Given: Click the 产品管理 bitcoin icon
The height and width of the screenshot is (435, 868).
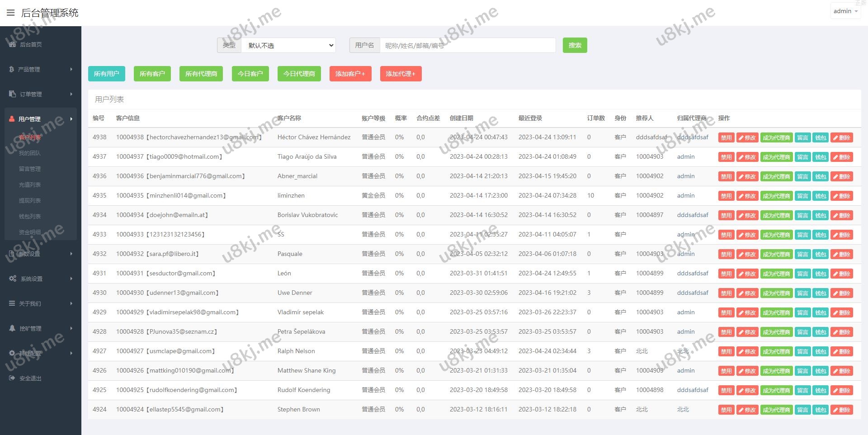Looking at the screenshot, I should [12, 69].
